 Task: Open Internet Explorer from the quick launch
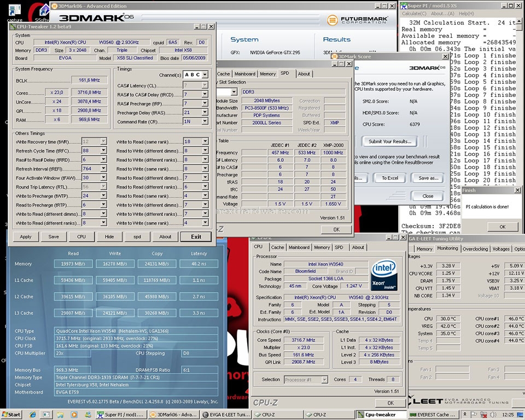tap(32, 415)
